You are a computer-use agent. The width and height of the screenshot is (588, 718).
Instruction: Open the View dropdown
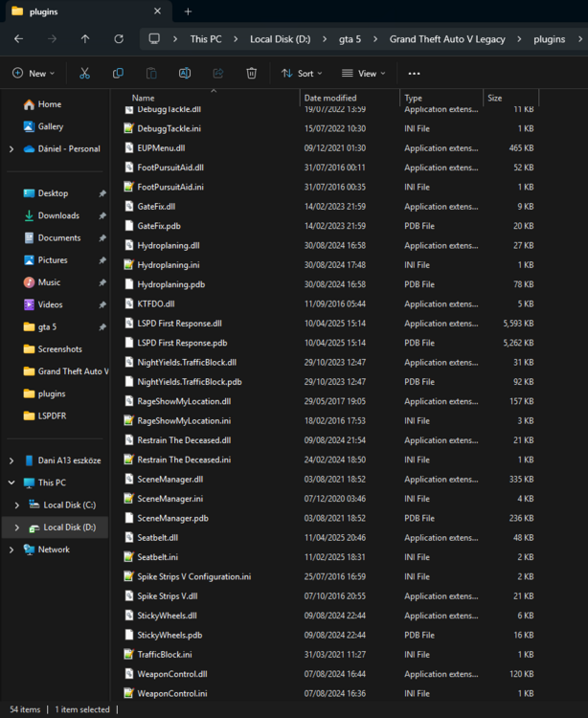click(x=364, y=74)
